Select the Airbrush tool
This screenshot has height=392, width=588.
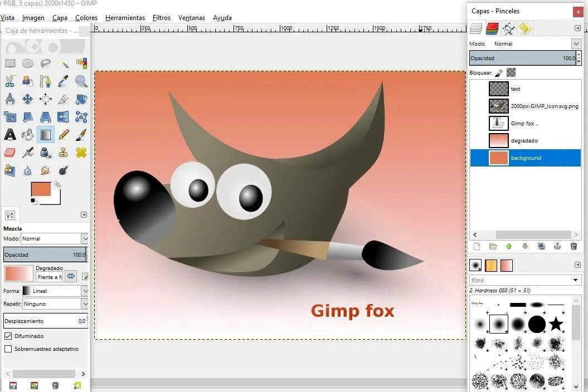point(27,153)
